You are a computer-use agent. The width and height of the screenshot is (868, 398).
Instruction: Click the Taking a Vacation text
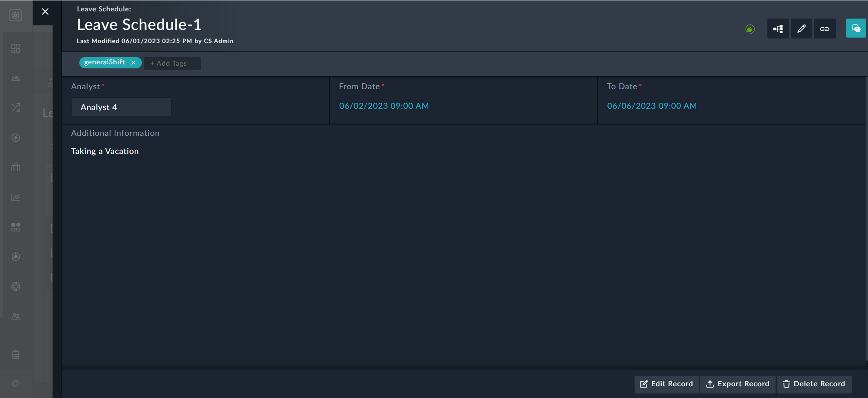[x=105, y=151]
